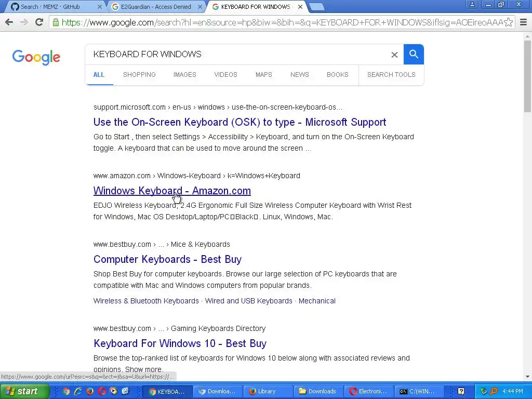Open the Chrome hamburger menu
The width and height of the screenshot is (532, 399).
pos(524,22)
